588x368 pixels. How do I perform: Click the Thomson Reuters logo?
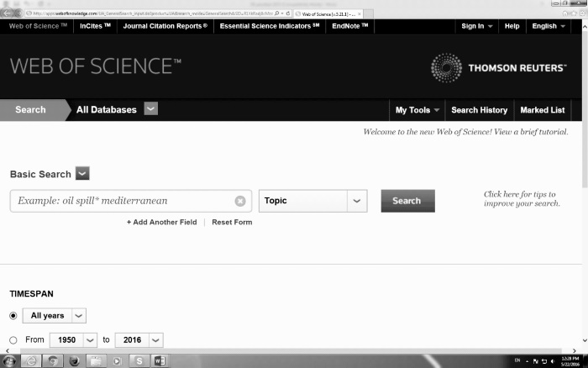498,67
